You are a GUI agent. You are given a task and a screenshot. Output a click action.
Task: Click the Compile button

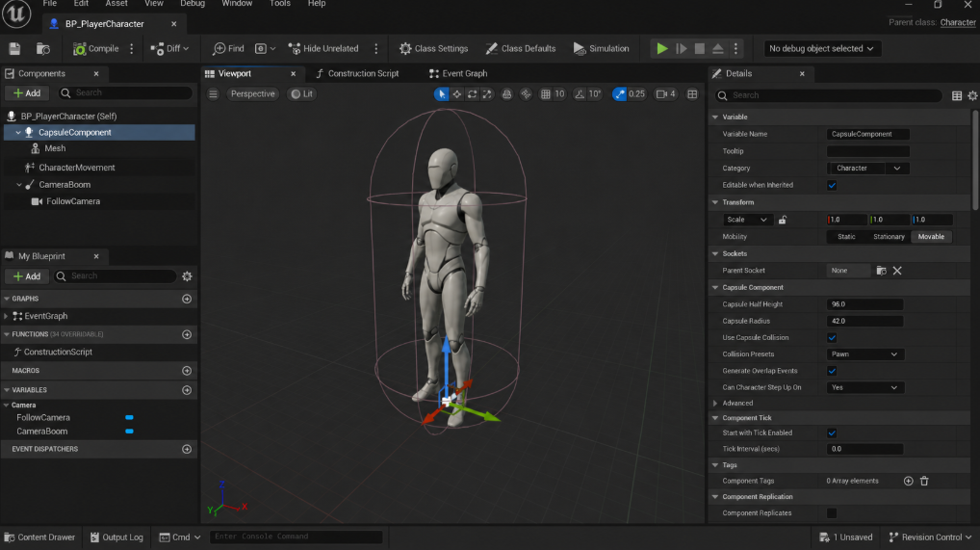click(96, 49)
